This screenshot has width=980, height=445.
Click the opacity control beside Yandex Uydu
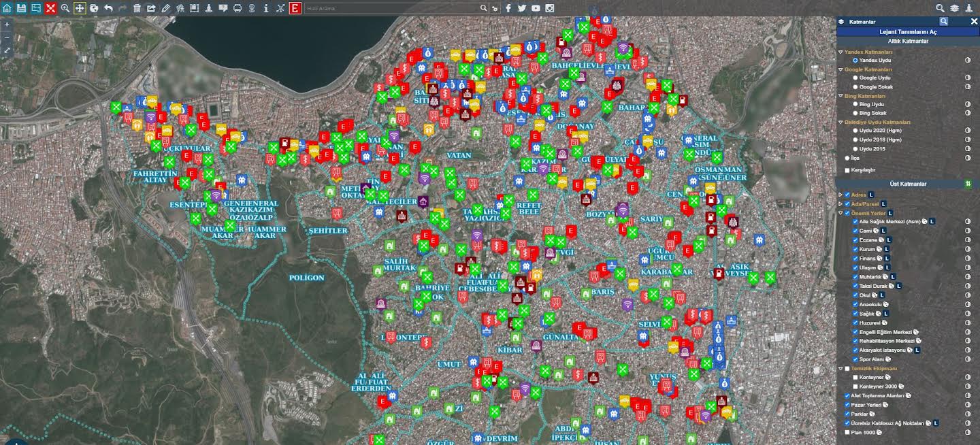tap(968, 60)
